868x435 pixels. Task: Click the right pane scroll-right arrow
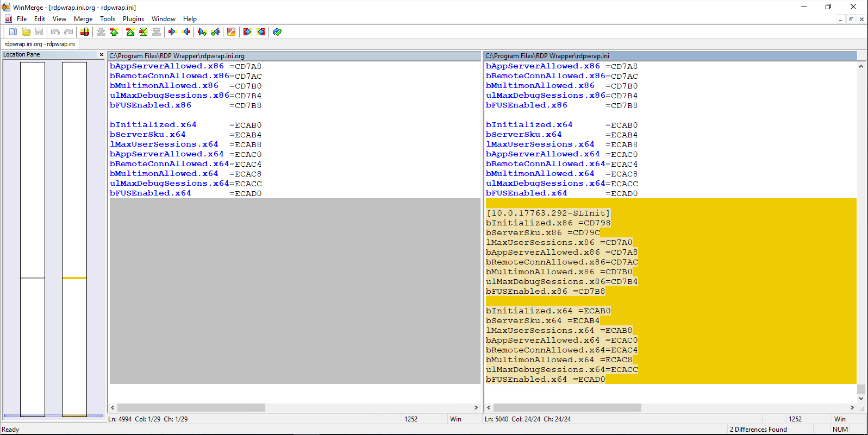pos(852,407)
